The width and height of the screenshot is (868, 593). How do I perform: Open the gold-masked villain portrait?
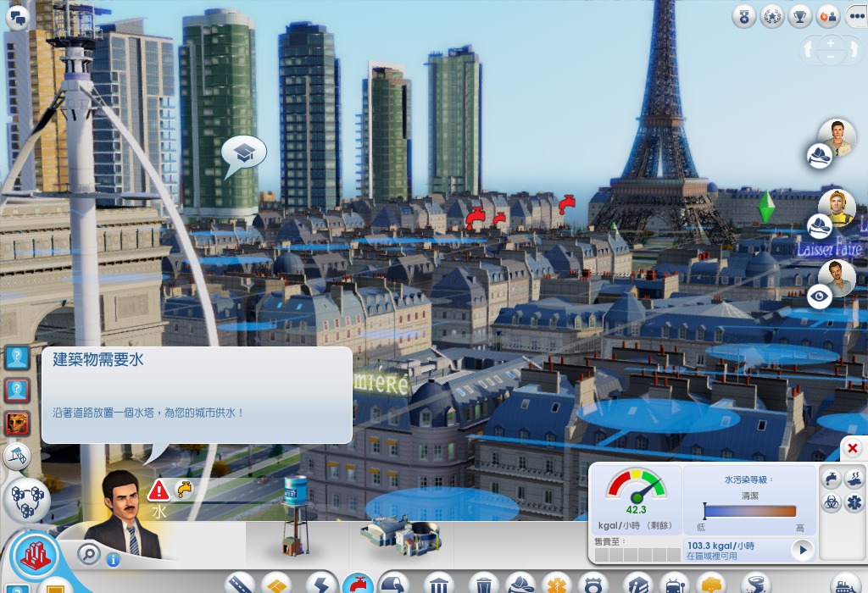pos(17,424)
